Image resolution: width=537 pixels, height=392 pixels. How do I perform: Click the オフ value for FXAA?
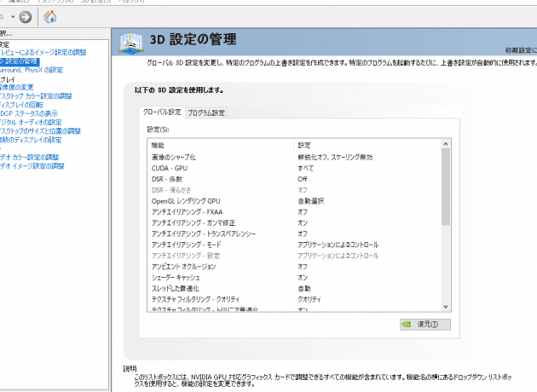click(x=303, y=212)
